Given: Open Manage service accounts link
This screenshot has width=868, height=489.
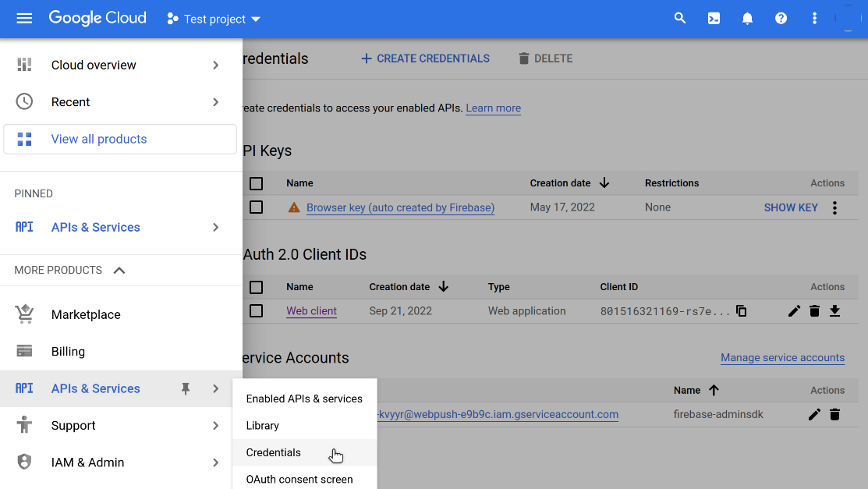Looking at the screenshot, I should (783, 358).
